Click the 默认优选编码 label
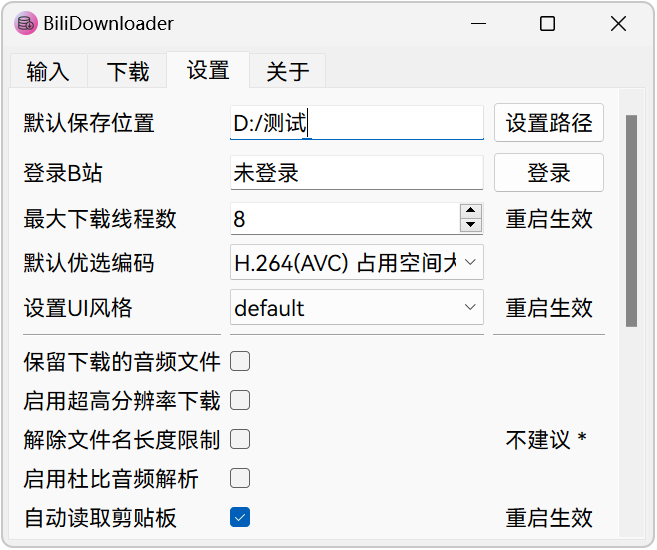 (89, 263)
